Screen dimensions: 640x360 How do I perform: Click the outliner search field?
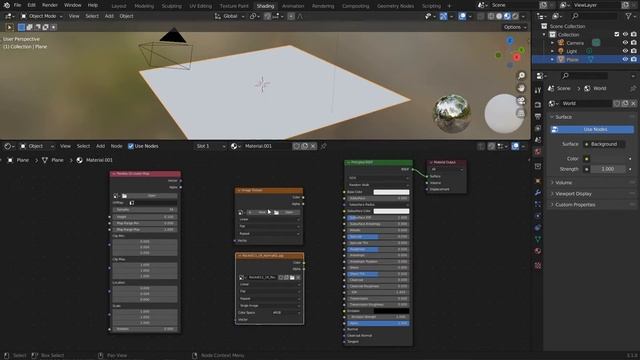coord(594,16)
